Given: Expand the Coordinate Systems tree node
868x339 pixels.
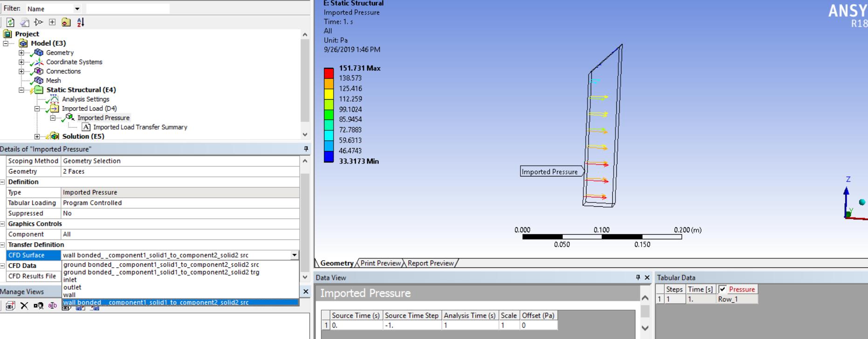Looking at the screenshot, I should coord(21,62).
